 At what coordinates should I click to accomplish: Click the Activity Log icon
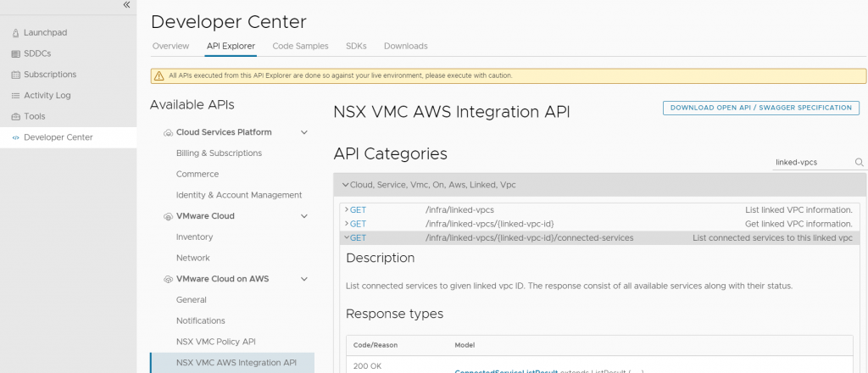click(x=16, y=96)
